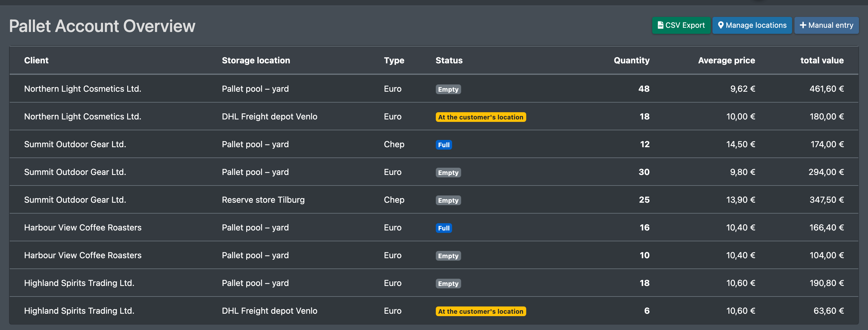The height and width of the screenshot is (330, 868).
Task: Click the Pallet Account Overview heading
Action: (102, 26)
